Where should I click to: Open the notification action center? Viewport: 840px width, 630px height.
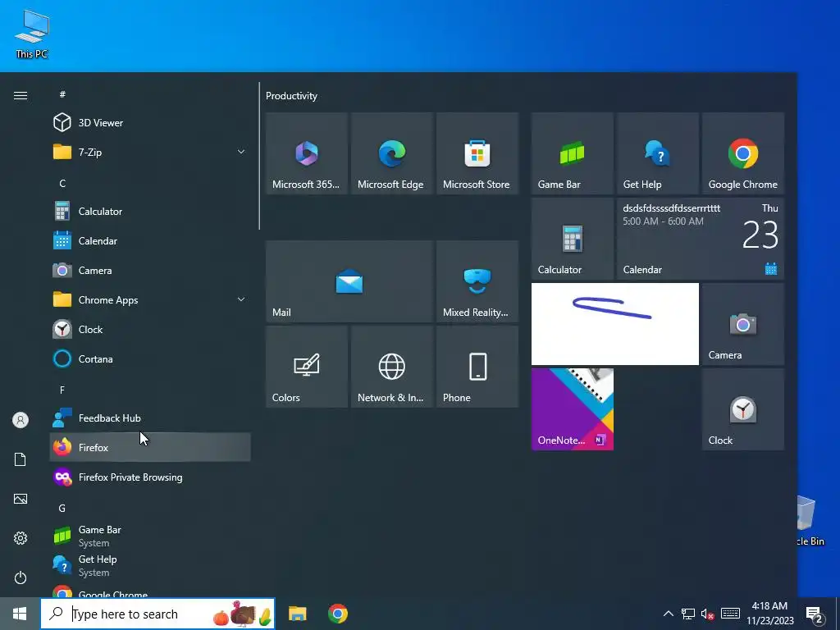click(x=815, y=614)
